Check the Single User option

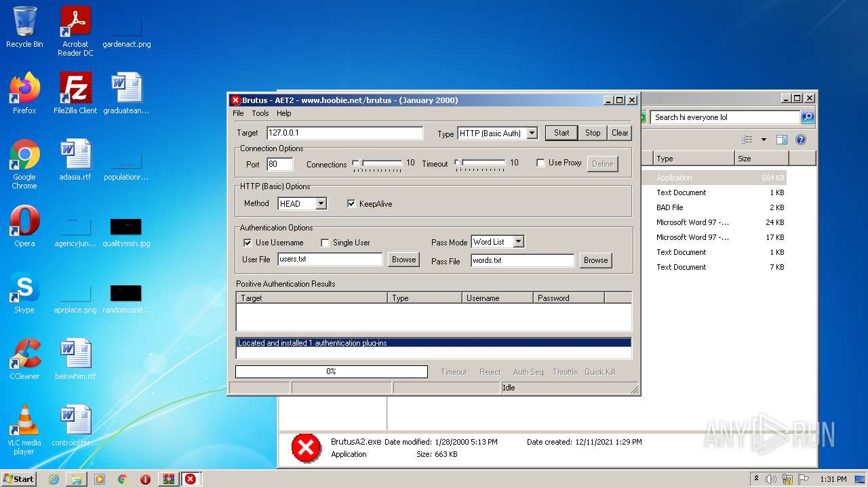click(325, 243)
